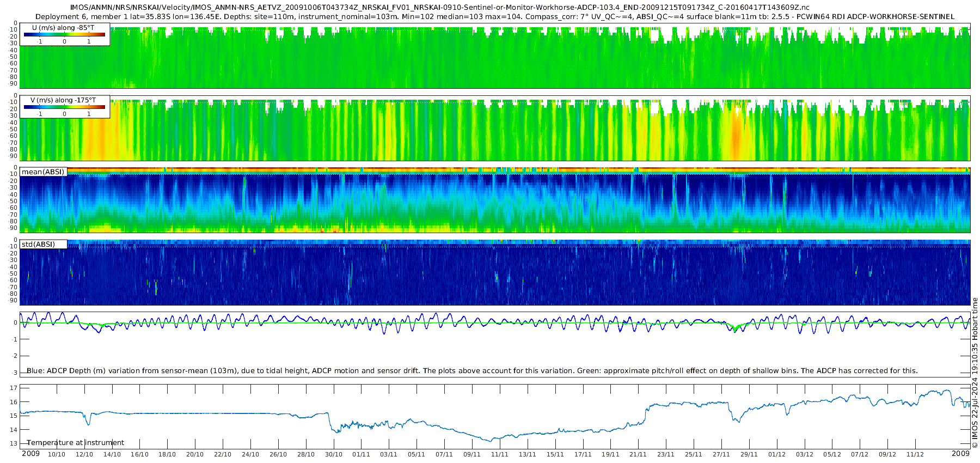Click the 11/11 date tick on time axis
The width and height of the screenshot is (980, 463).
pos(500,454)
